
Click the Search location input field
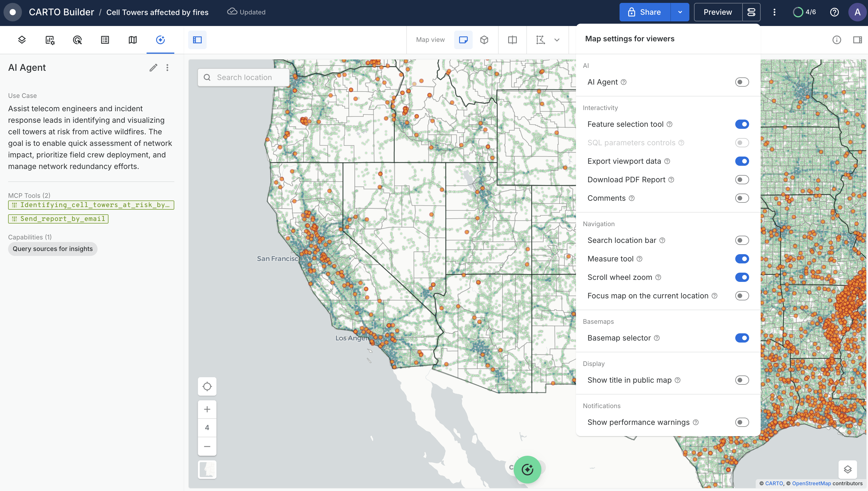[x=244, y=78]
